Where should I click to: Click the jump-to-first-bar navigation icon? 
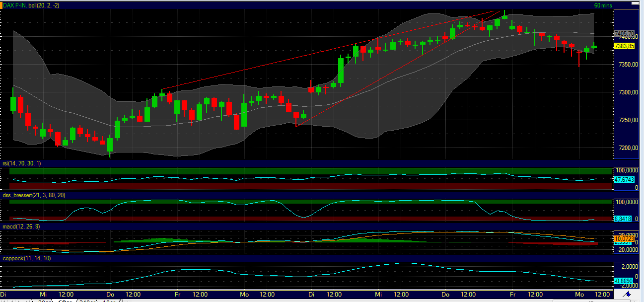(4, 300)
